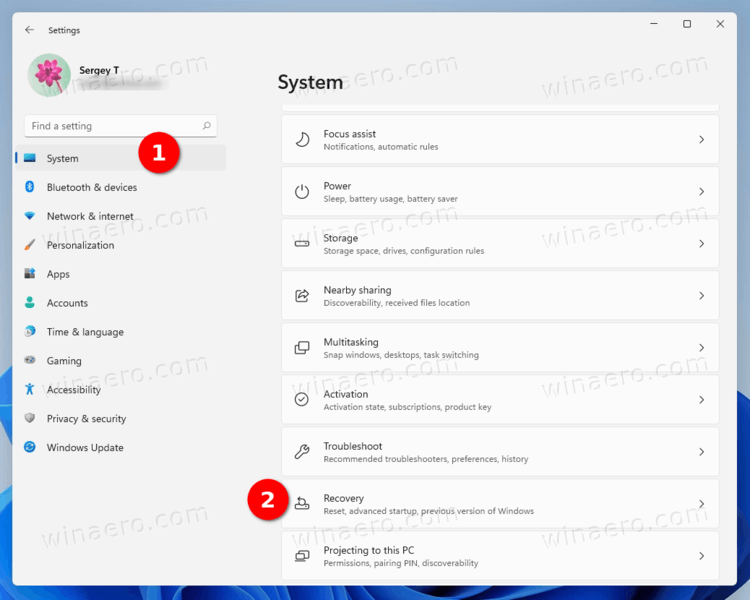Click the user profile flower avatar
Screen dimensions: 750x600
49,75
